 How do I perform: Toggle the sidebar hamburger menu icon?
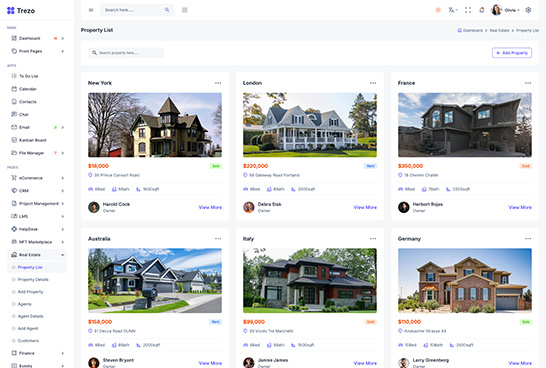[x=91, y=10]
